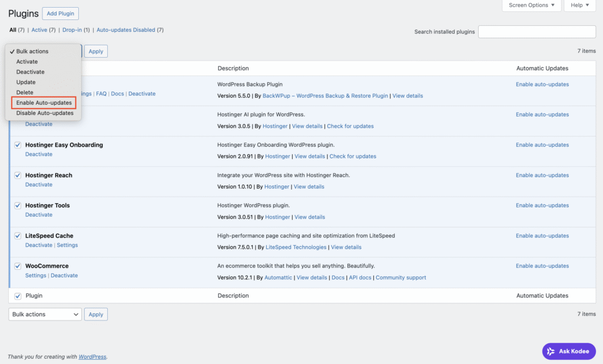Select Update in the bulk actions menu
Screen dimensions: 603x364
tap(26, 82)
